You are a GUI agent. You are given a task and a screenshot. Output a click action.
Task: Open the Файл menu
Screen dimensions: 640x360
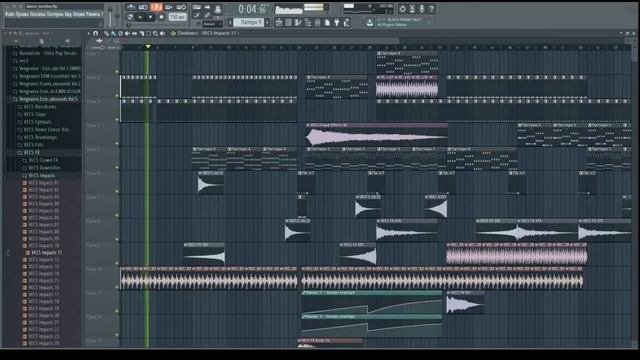(10, 14)
